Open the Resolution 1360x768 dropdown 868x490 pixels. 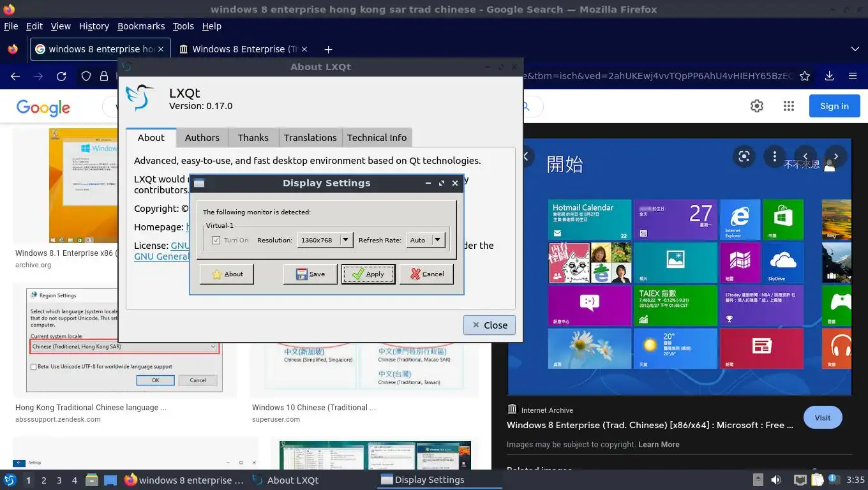click(x=325, y=240)
